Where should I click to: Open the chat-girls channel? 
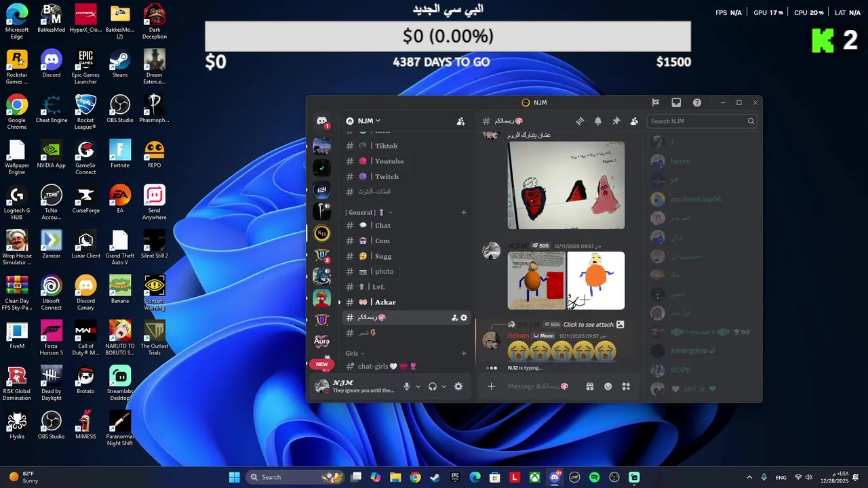pos(406,366)
